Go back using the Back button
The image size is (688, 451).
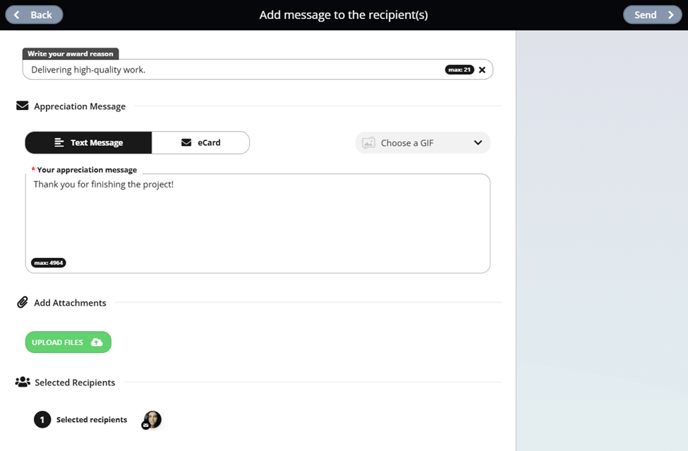click(34, 15)
